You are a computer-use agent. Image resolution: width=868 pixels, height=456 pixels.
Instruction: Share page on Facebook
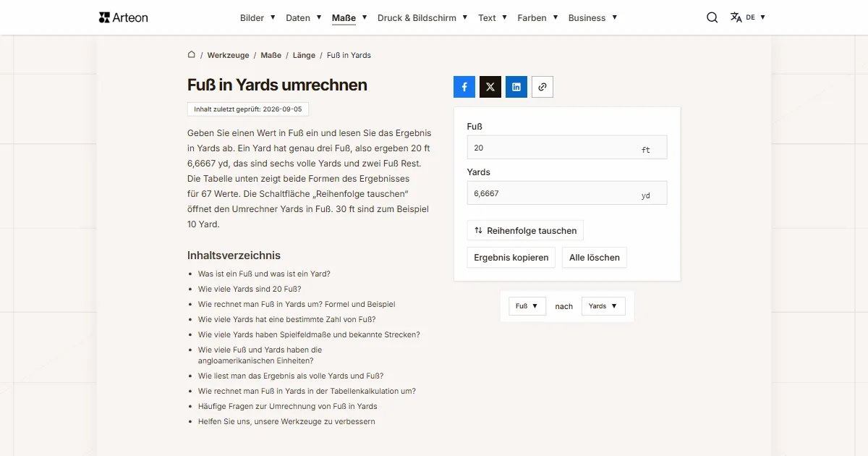[x=464, y=87]
